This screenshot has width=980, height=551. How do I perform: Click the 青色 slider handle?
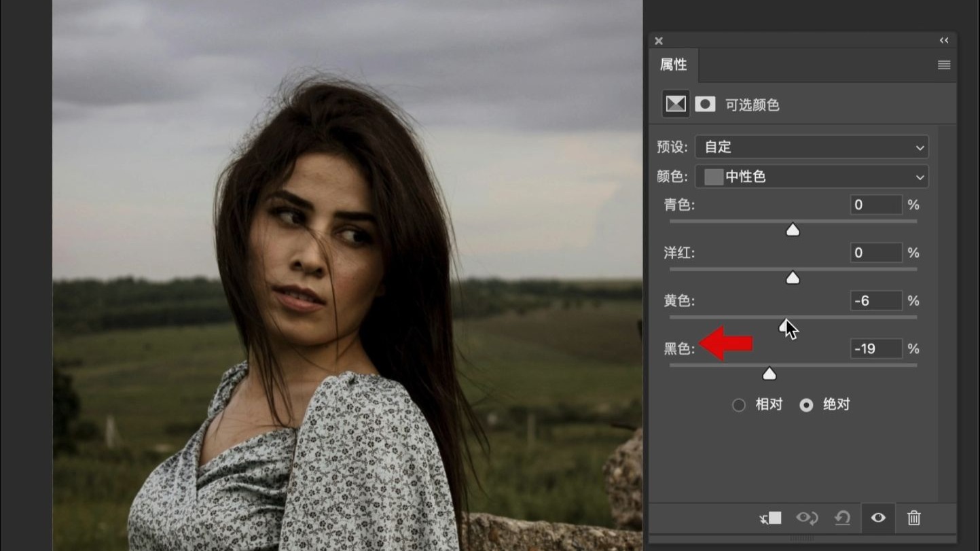coord(793,230)
